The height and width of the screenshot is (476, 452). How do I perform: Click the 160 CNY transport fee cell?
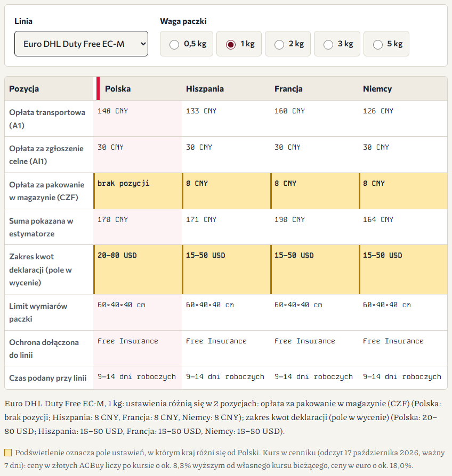click(x=314, y=118)
